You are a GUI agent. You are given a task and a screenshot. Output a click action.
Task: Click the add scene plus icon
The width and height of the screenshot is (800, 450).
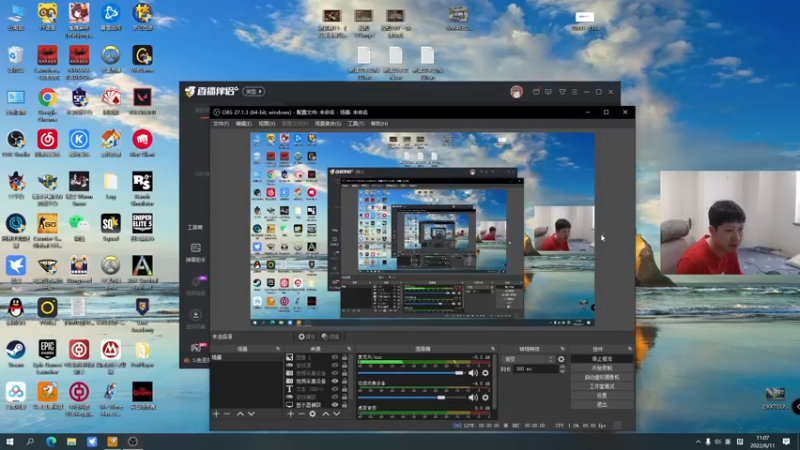216,414
